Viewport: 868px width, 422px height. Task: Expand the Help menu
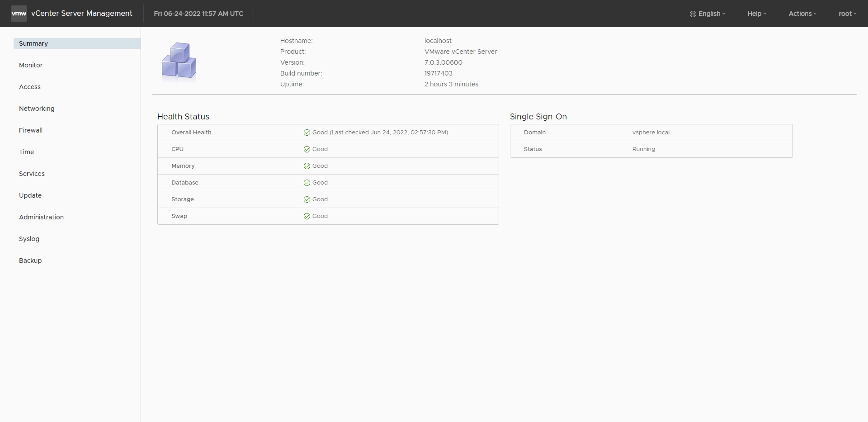[x=757, y=14]
